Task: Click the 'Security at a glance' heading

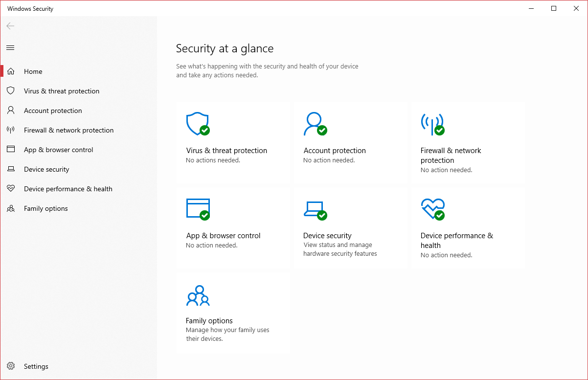Action: tap(225, 48)
